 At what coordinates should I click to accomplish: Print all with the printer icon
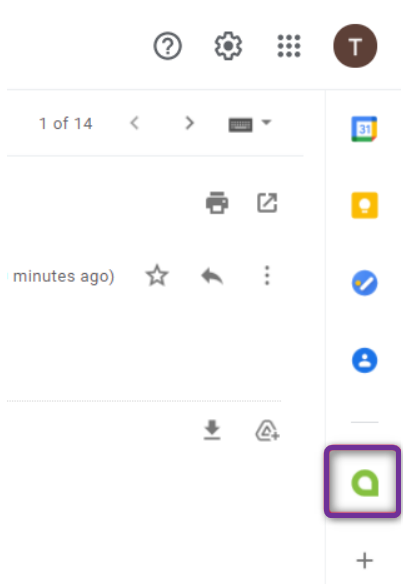click(217, 203)
